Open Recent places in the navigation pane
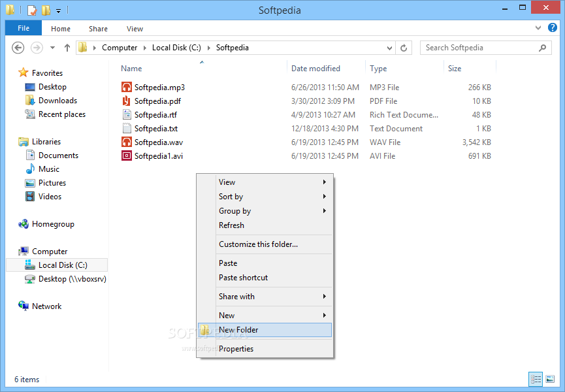This screenshot has width=565, height=392. click(x=62, y=114)
